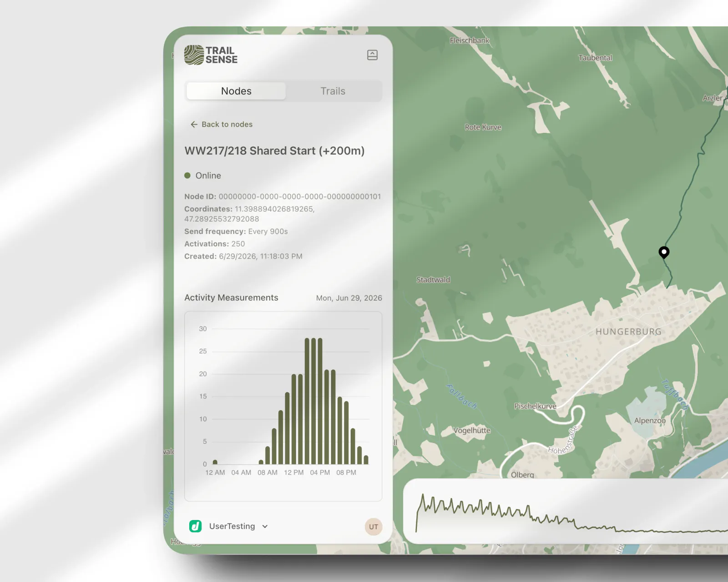This screenshot has width=728, height=582.
Task: Click the 04 PM axis label
Action: 320,472
